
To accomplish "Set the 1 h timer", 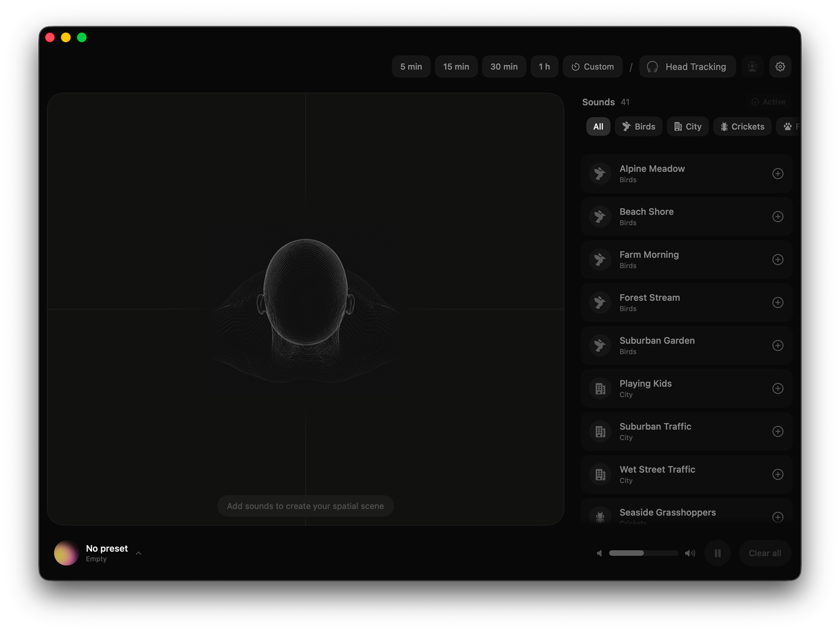I will tap(544, 67).
